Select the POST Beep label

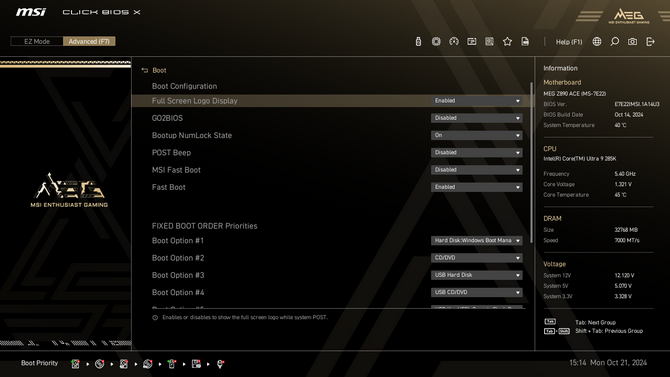click(x=171, y=153)
